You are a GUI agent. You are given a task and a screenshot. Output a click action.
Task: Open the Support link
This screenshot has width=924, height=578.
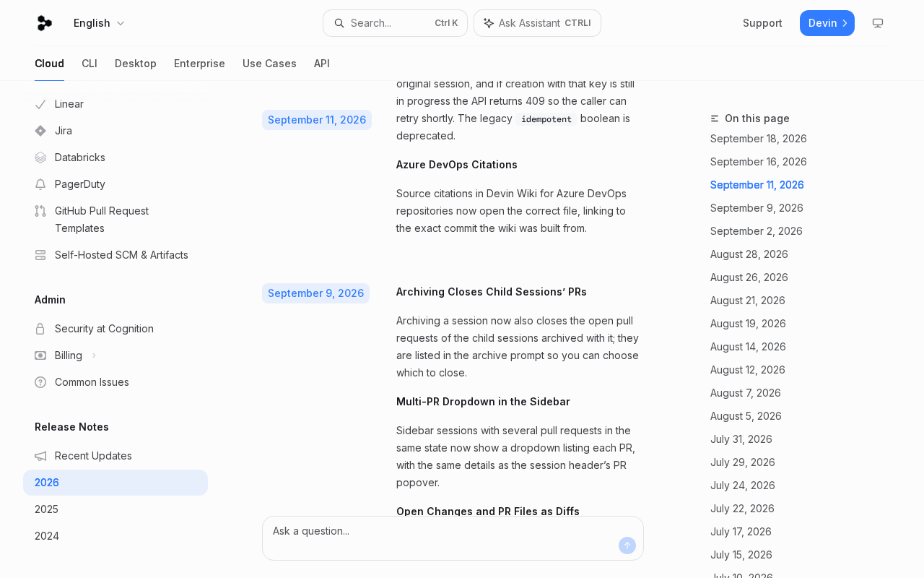762,23
